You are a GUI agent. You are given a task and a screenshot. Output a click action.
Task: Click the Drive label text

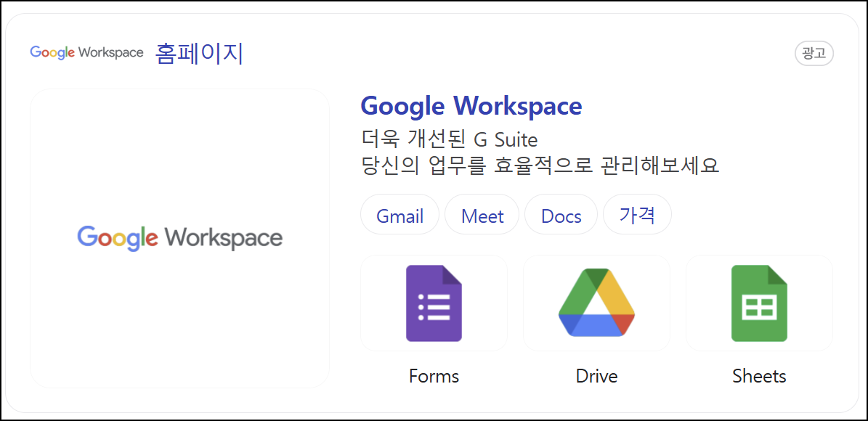[x=596, y=376]
